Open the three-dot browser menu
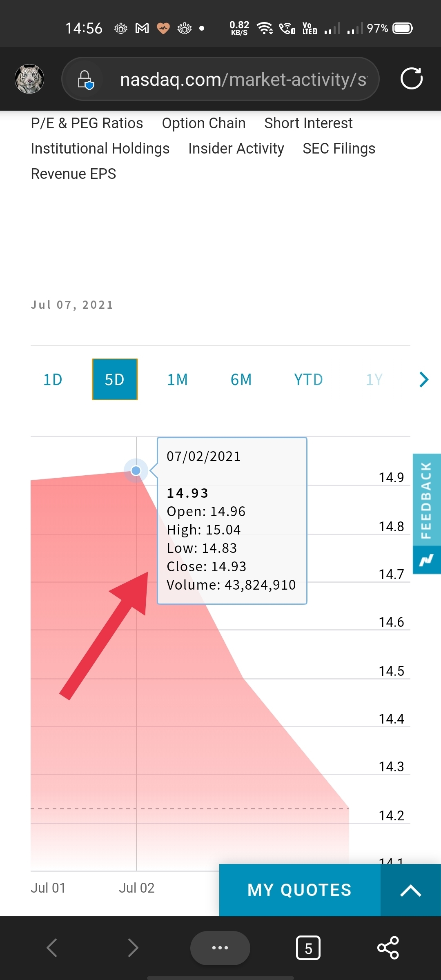This screenshot has height=980, width=441. pos(220,948)
